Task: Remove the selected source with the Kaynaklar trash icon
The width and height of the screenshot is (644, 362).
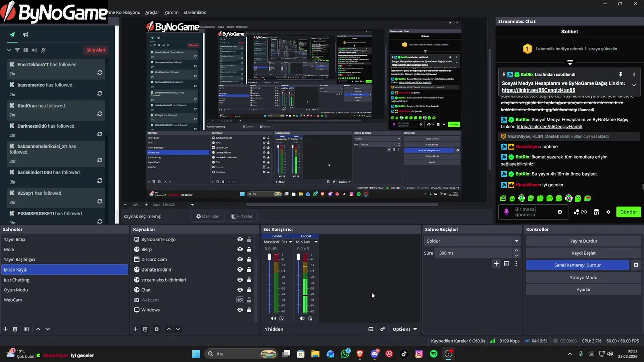Action: (x=145, y=329)
